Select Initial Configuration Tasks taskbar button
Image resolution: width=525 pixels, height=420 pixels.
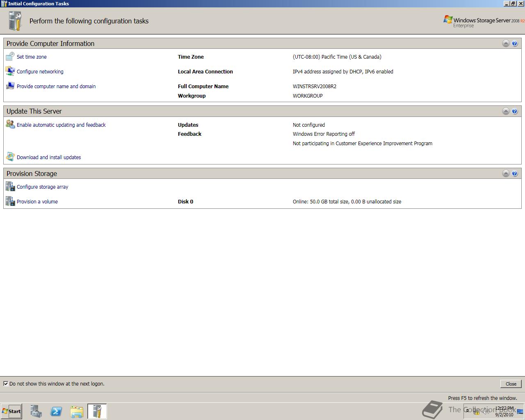pyautogui.click(x=97, y=411)
